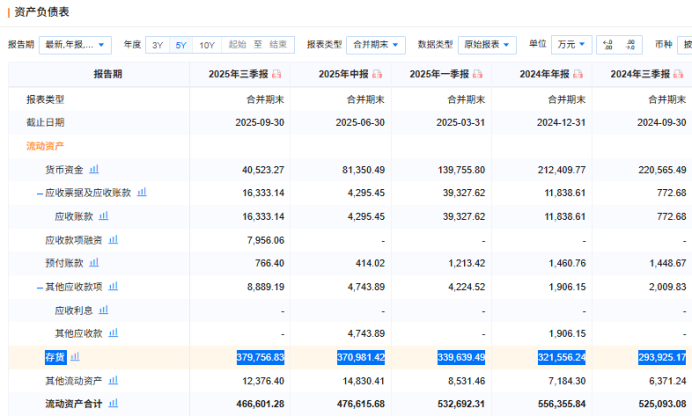Open the 单位 万元 dropdown
The width and height of the screenshot is (692, 417).
pos(571,45)
